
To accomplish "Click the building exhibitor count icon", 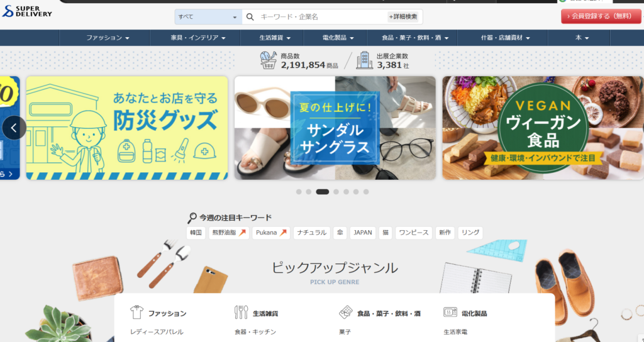I will tap(364, 60).
